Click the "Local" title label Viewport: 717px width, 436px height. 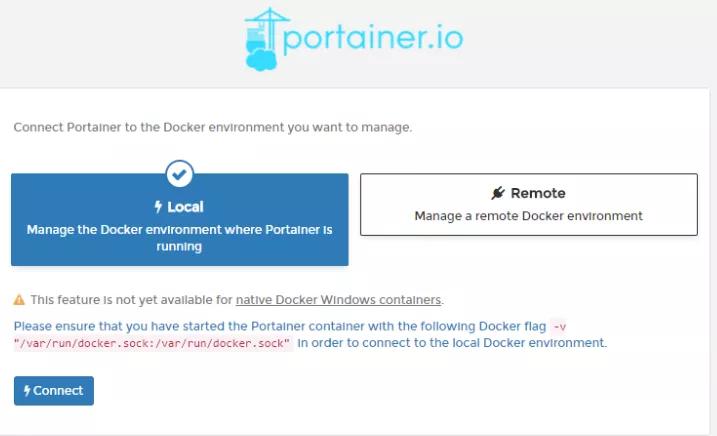(186, 207)
